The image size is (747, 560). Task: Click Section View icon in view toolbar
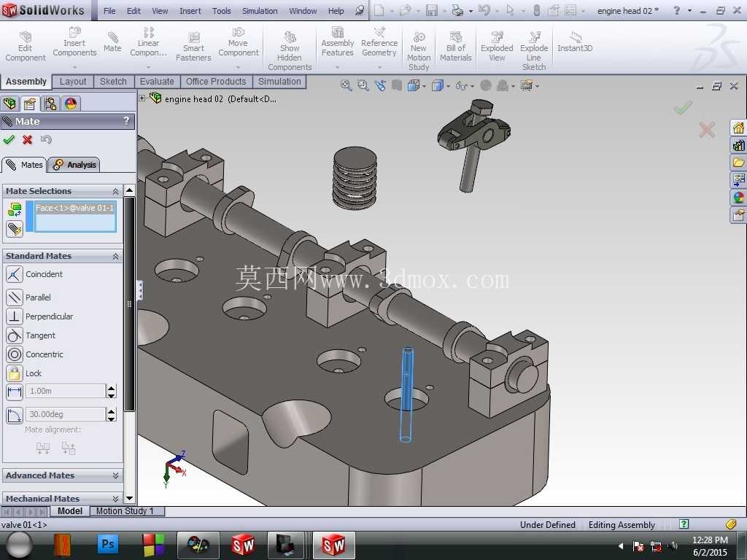(x=396, y=86)
